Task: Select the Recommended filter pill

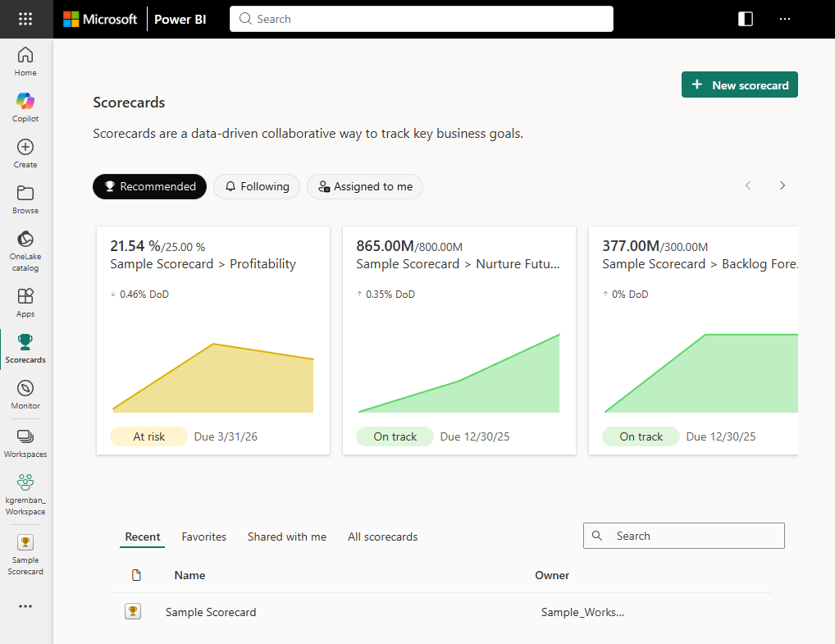Action: tap(149, 186)
